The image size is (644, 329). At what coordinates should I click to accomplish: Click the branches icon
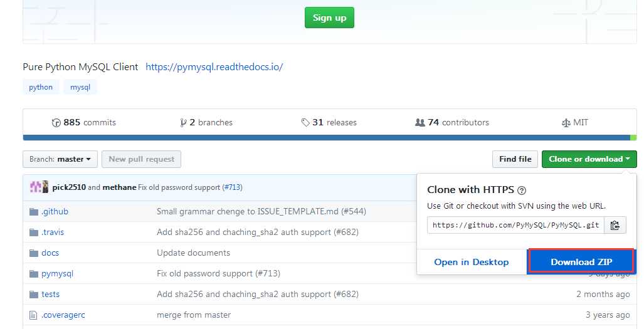pyautogui.click(x=183, y=123)
